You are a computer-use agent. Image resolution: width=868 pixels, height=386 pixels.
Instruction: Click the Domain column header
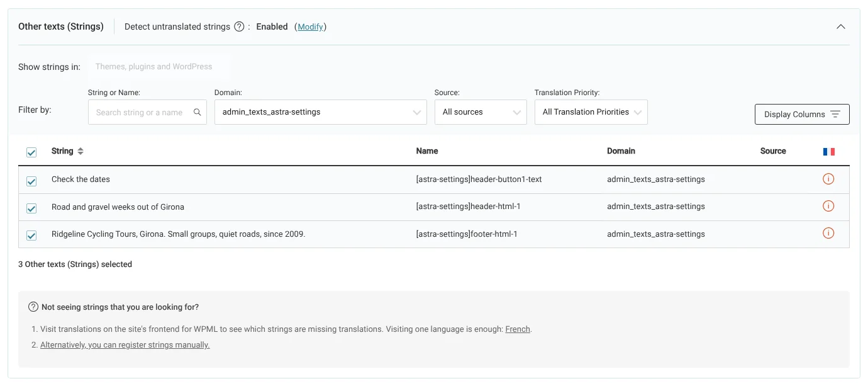coord(621,151)
